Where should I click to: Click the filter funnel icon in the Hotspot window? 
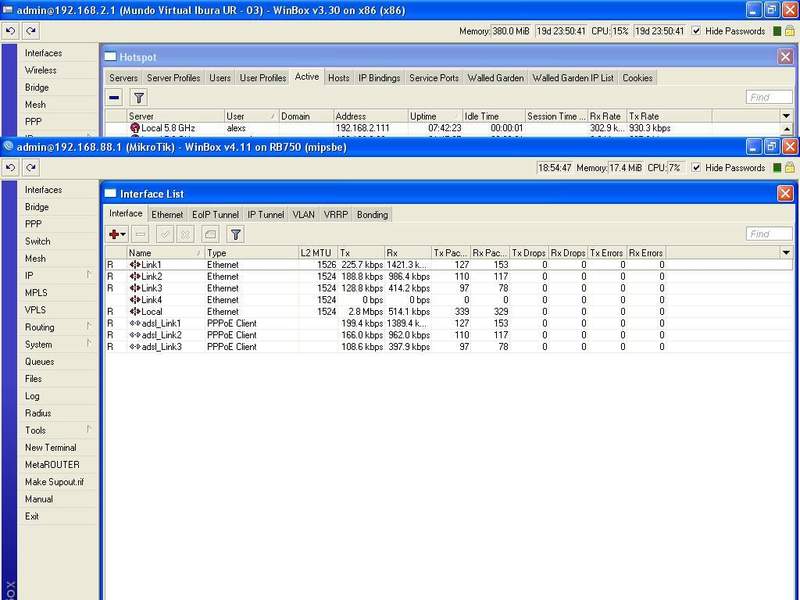[139, 97]
